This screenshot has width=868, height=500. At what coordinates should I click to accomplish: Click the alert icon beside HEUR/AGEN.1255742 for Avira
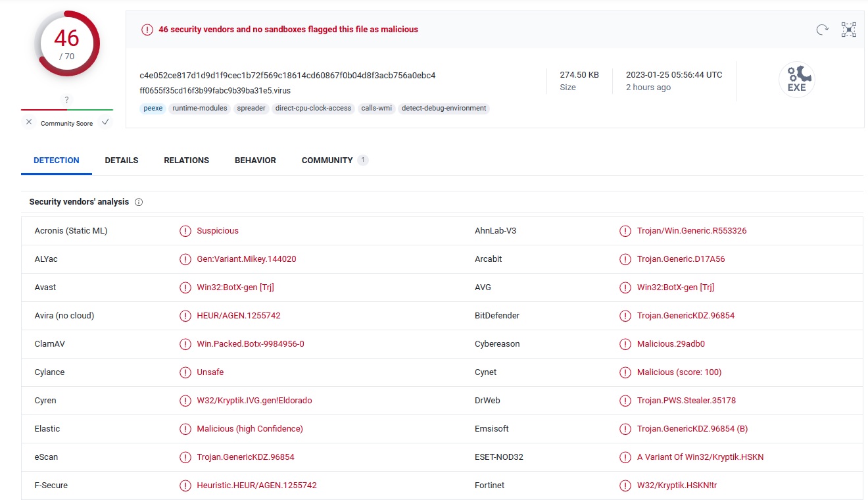click(185, 316)
